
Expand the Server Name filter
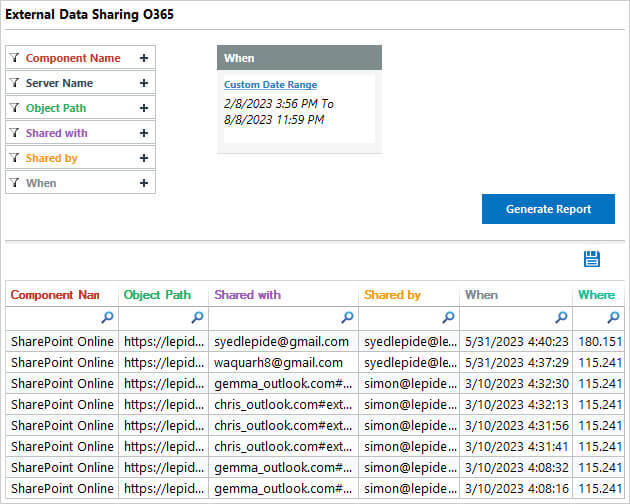point(144,83)
